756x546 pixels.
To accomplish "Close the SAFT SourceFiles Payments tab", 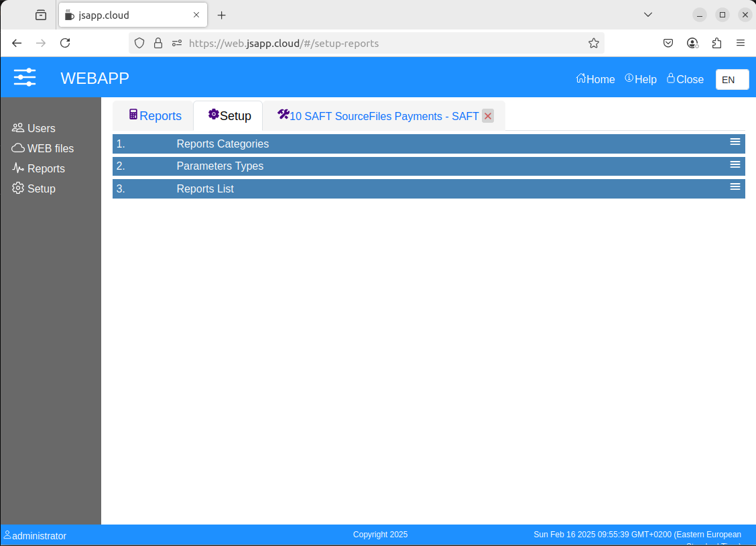I will tap(488, 116).
